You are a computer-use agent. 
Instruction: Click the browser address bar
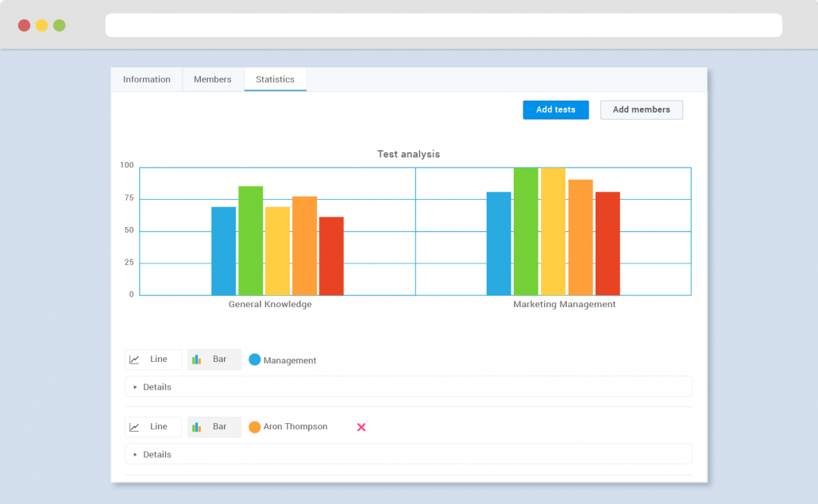pos(443,25)
